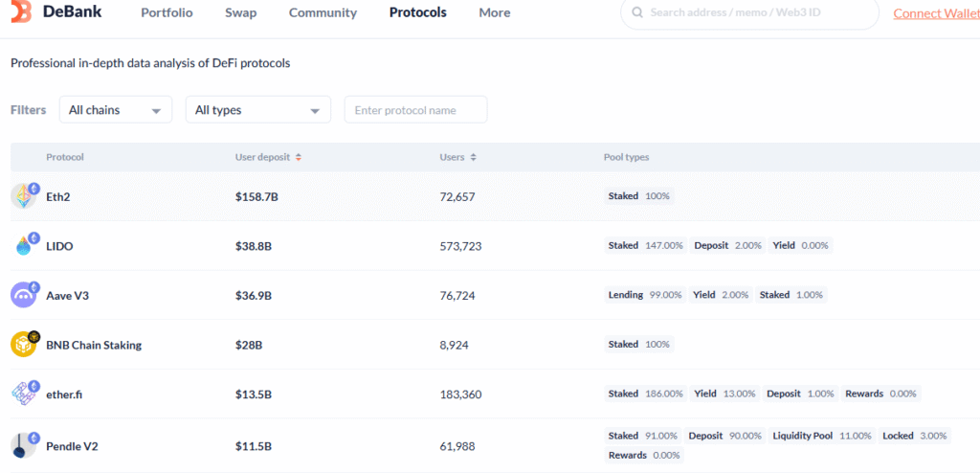Click Pendle V2's Locked 3.00% tag
Screen dimensions: 980x473
pyautogui.click(x=914, y=436)
